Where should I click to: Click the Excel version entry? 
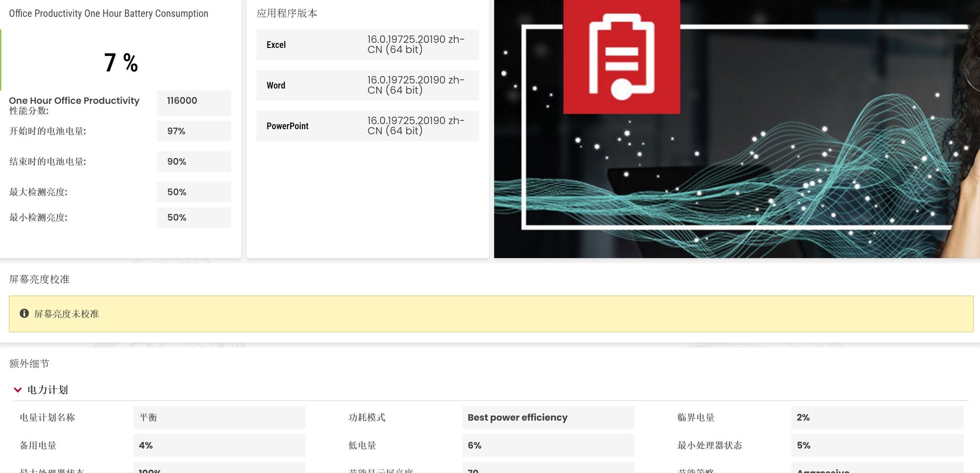tap(367, 45)
